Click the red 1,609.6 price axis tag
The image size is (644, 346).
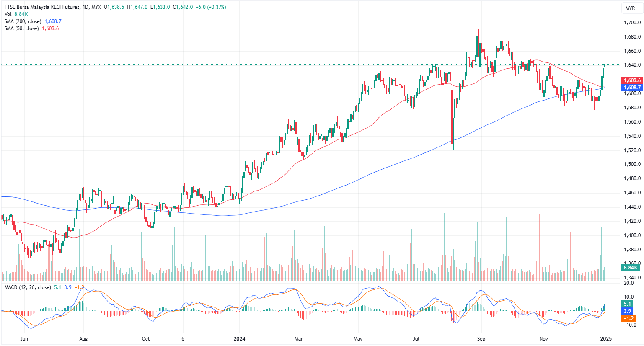632,80
